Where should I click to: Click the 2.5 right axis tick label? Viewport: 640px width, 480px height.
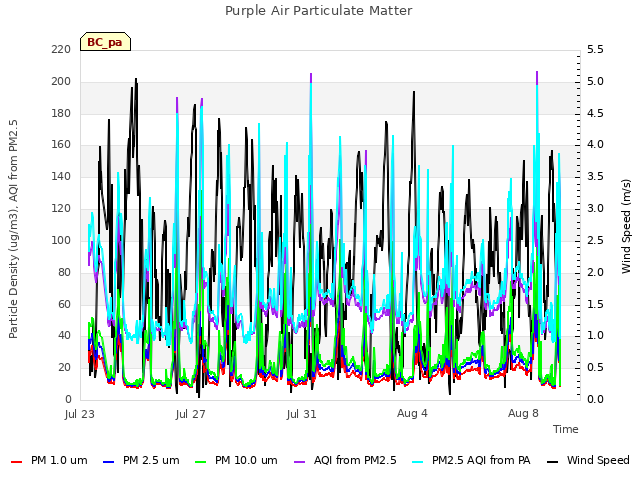click(596, 240)
